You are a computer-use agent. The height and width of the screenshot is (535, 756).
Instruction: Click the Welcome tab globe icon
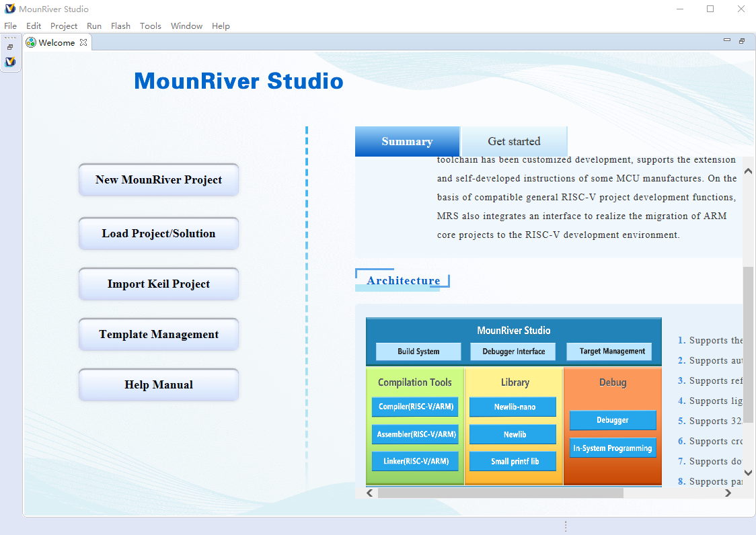pos(31,42)
